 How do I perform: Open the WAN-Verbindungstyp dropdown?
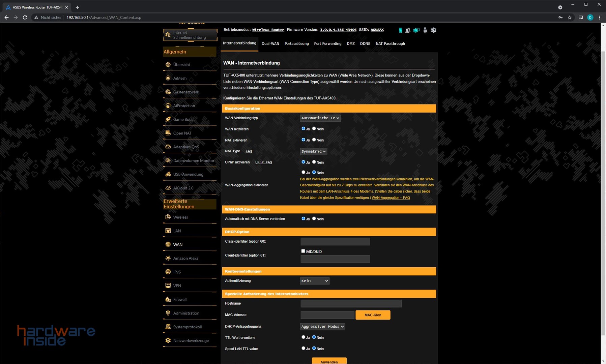point(320,118)
